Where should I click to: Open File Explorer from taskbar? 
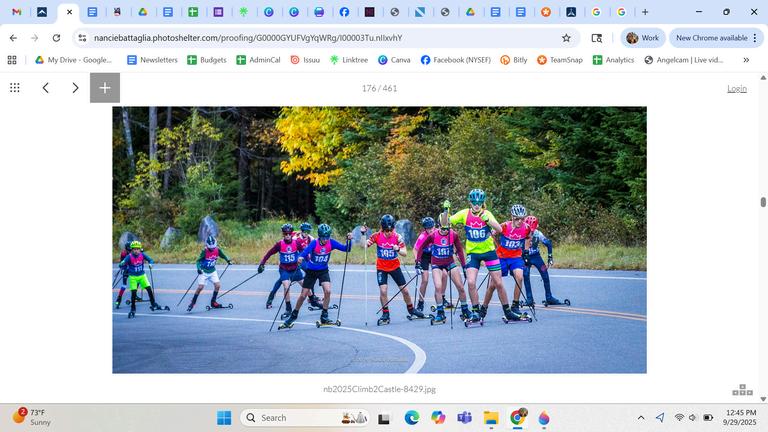pyautogui.click(x=491, y=418)
